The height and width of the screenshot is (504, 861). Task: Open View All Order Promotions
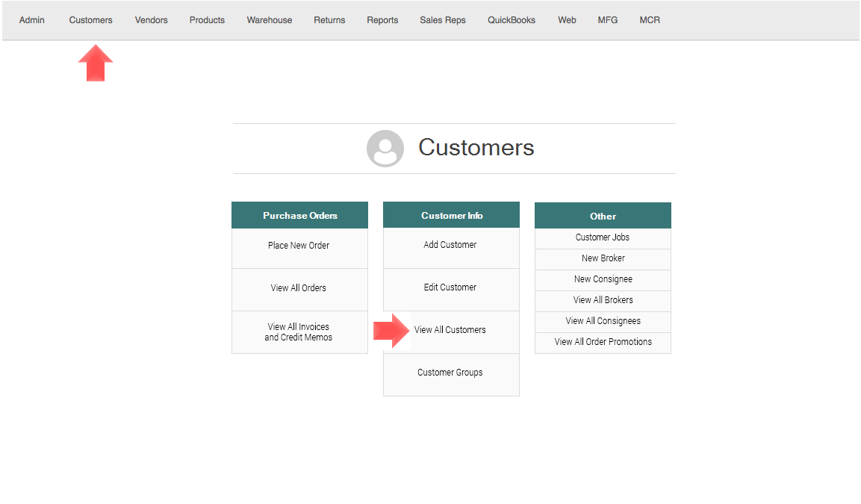coord(603,342)
